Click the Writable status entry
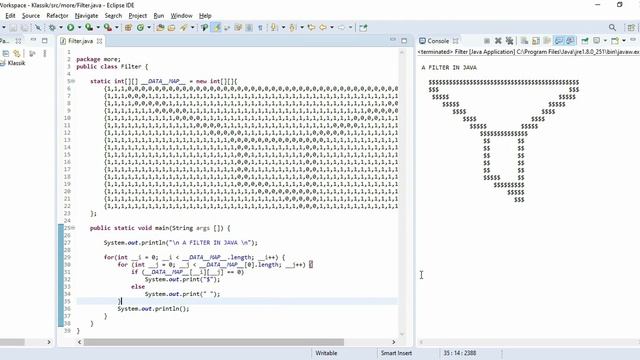The width and height of the screenshot is (640, 360). [x=326, y=353]
